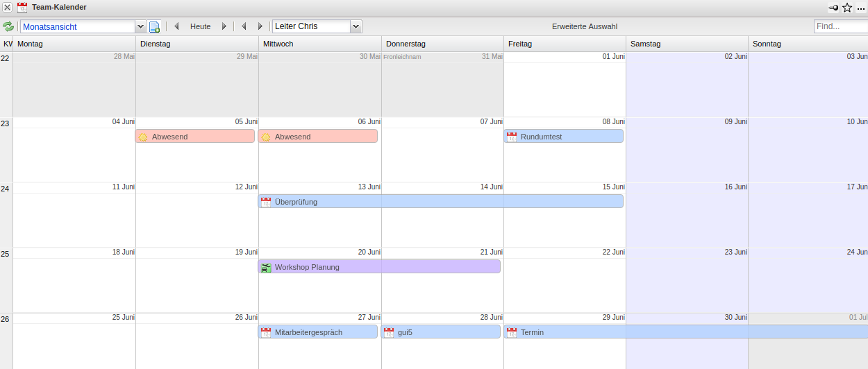Screen dimensions: 868x369
Task: Click the Montag column header
Action: pyautogui.click(x=74, y=44)
